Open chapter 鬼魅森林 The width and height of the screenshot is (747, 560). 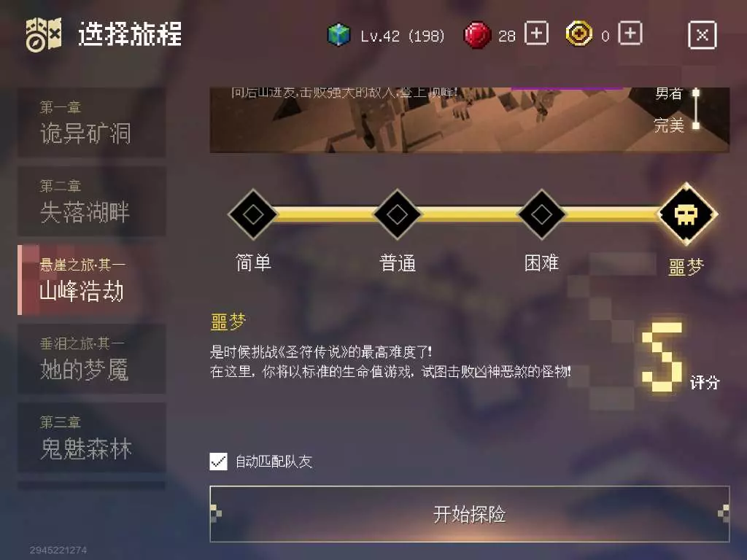[92, 437]
